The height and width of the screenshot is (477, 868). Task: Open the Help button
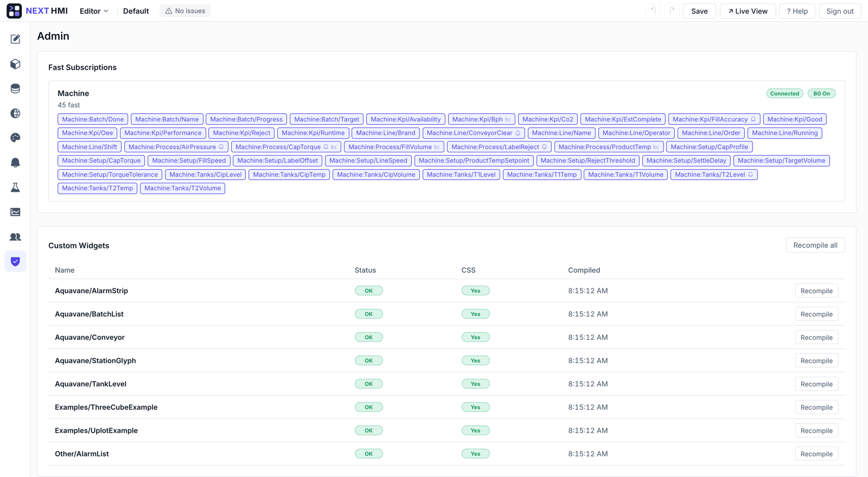click(797, 11)
